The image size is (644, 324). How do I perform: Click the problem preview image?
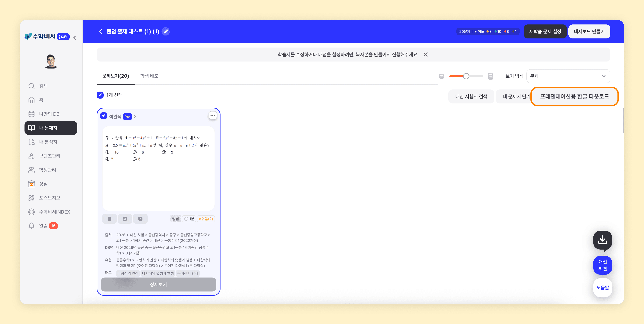(158, 168)
